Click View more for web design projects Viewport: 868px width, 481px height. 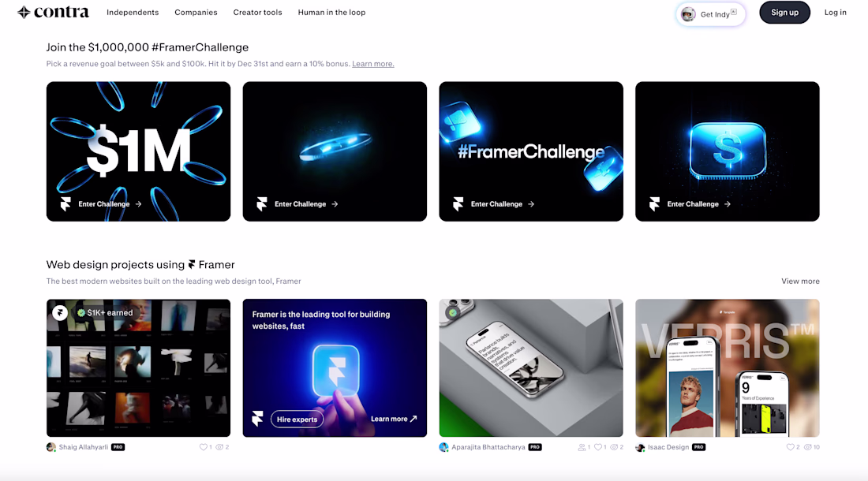(x=800, y=281)
